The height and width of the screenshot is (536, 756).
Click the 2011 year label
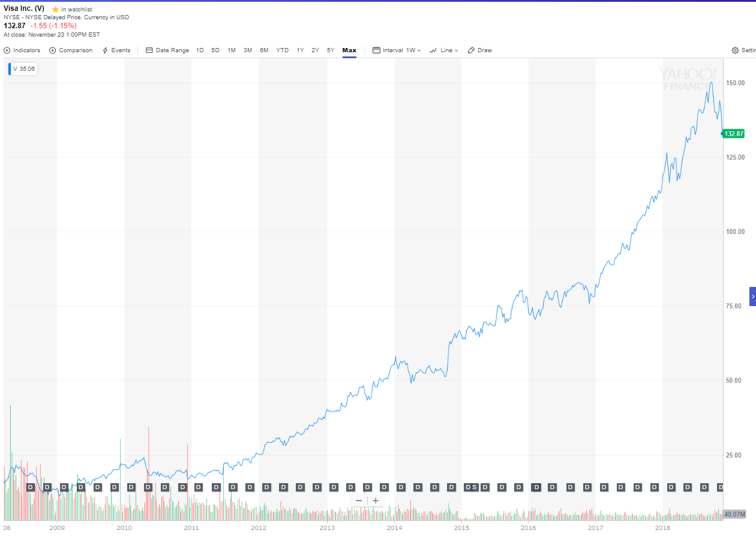click(x=191, y=528)
